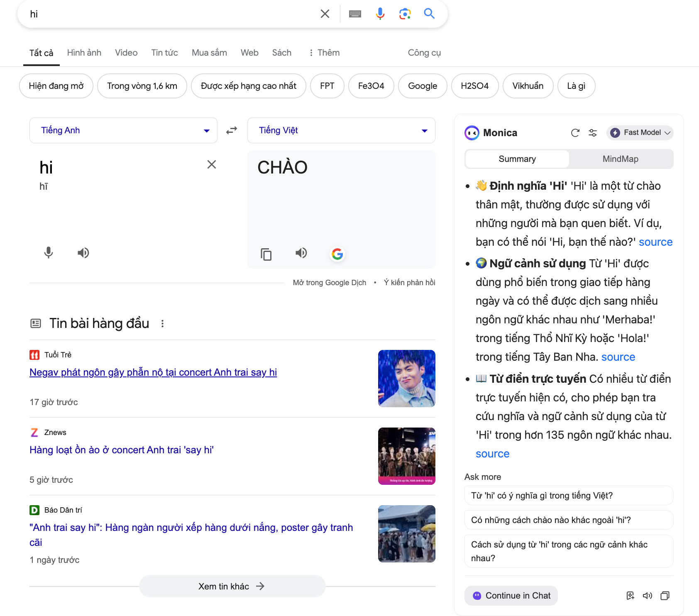Start voice search with the microphone icon

point(380,14)
